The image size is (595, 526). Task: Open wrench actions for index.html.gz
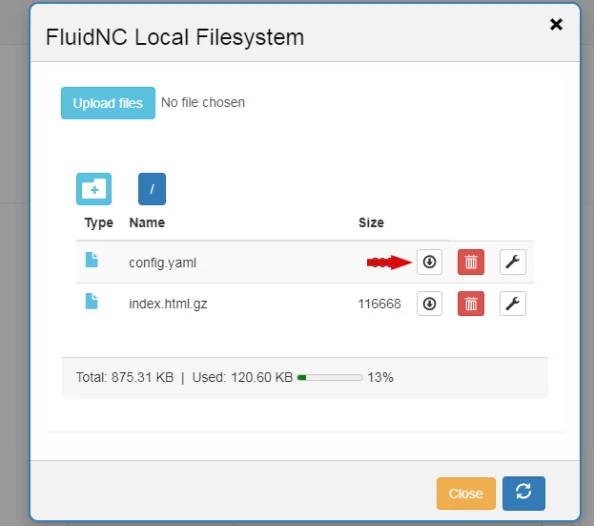coord(513,304)
